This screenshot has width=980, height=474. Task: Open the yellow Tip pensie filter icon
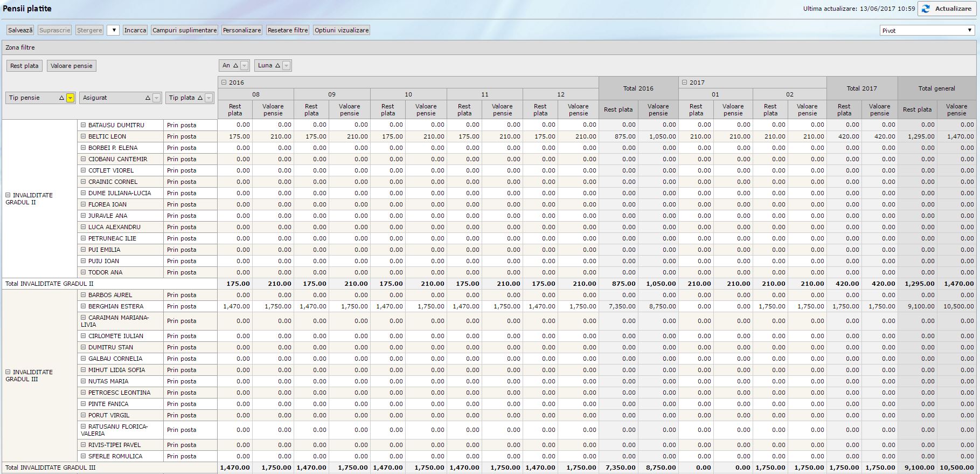tap(70, 98)
